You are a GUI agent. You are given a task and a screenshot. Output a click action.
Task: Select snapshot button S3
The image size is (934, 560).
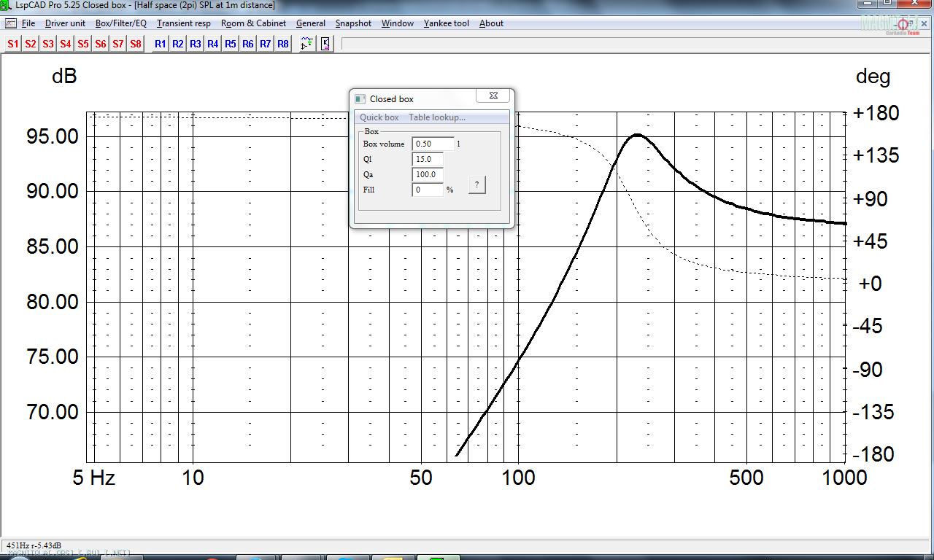[x=48, y=44]
